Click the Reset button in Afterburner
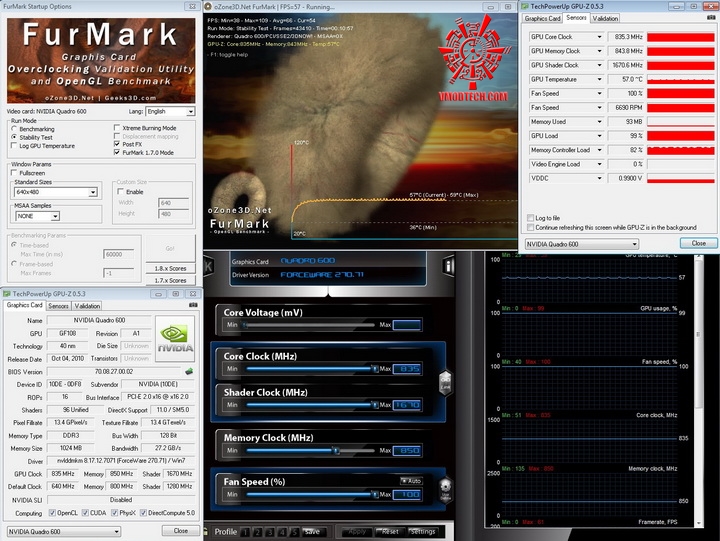Screen dimensions: 720x541 click(x=389, y=532)
